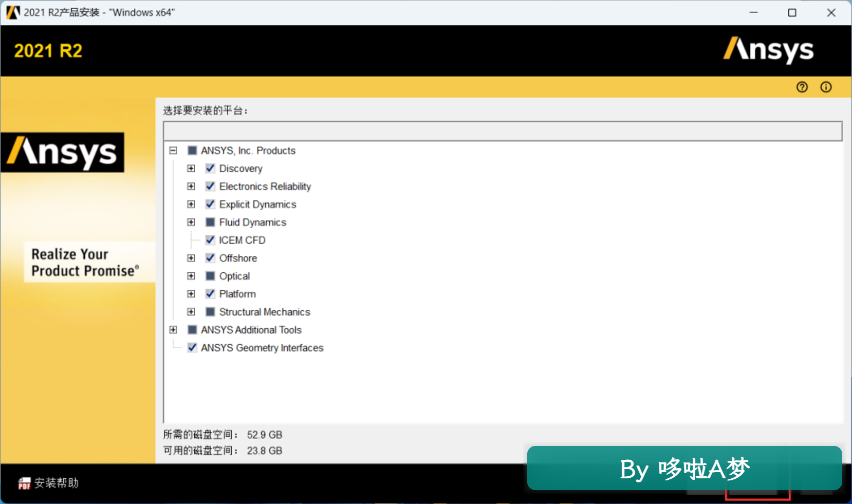
Task: Select the "Discovery" row label
Action: [241, 169]
